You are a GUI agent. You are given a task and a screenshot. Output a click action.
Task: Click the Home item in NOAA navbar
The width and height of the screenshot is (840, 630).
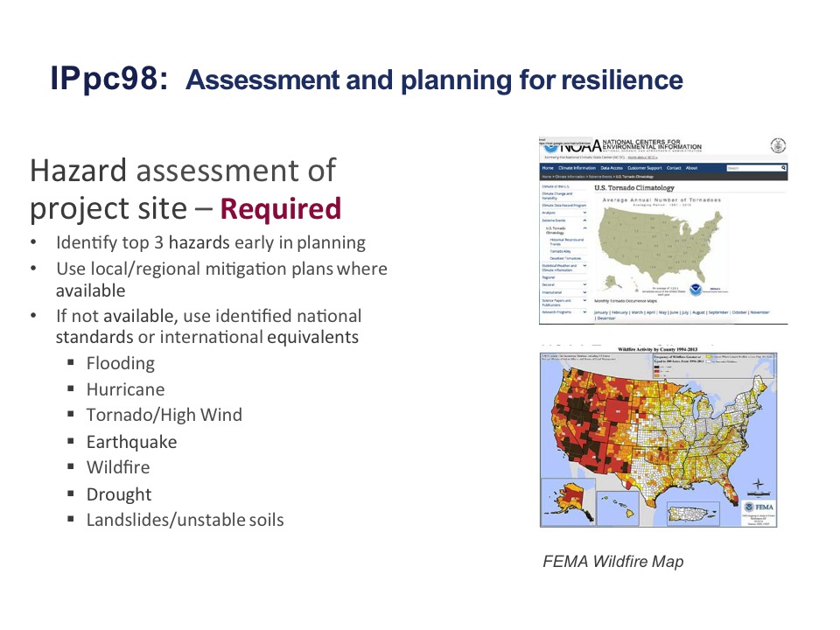pyautogui.click(x=548, y=167)
